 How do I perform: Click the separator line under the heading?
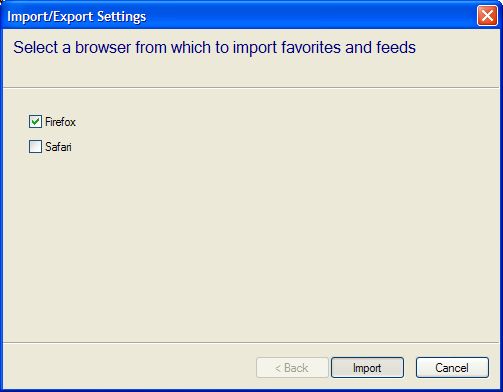point(251,88)
